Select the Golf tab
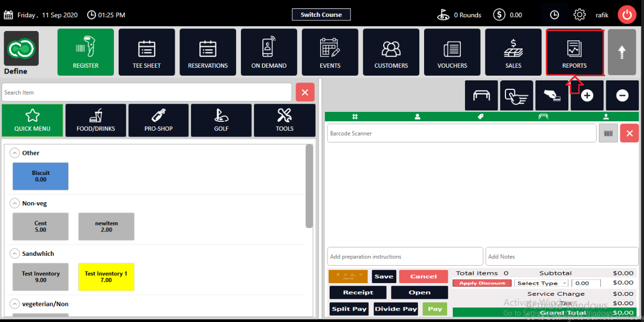The image size is (644, 322). click(x=221, y=120)
